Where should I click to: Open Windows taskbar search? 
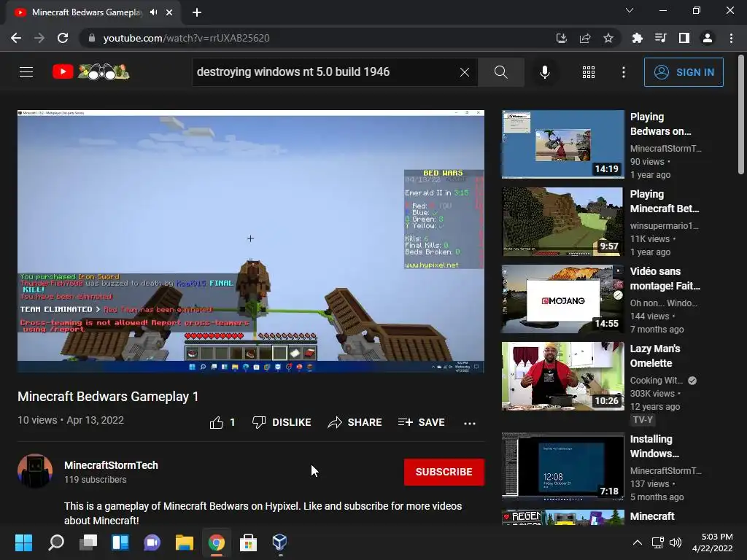(x=56, y=542)
